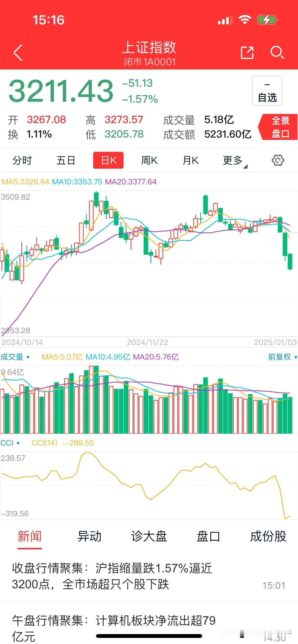Tap the 上证指数 title
298x644 pixels.
tap(149, 47)
